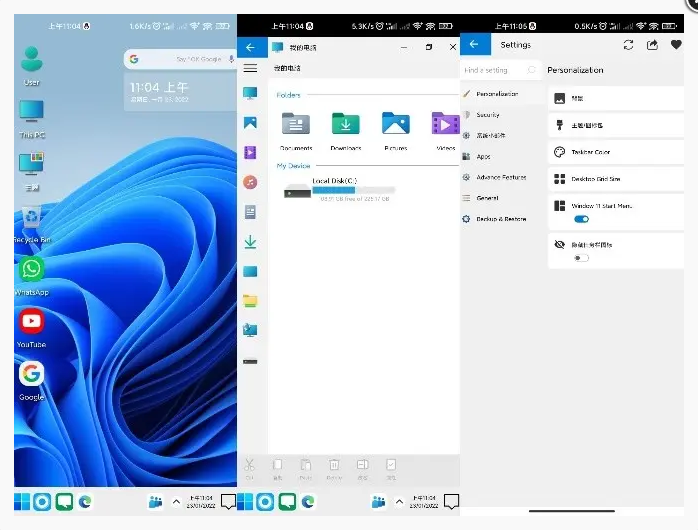This screenshot has height=530, width=698.
Task: Select Backup & Restore in Settings sidebar
Action: (x=500, y=219)
